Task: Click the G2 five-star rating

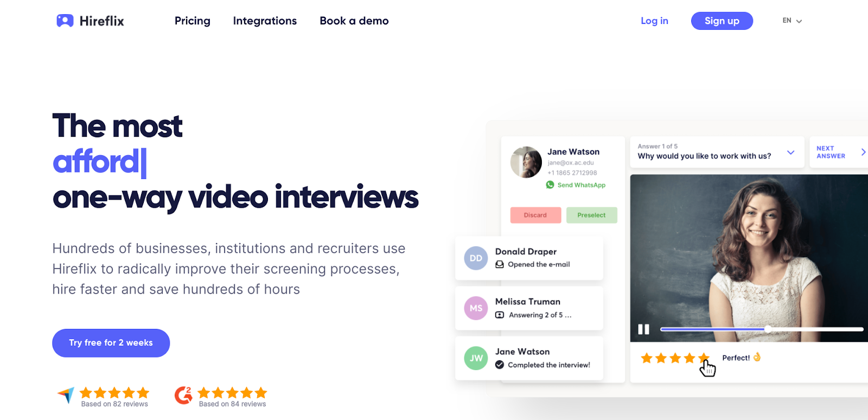Action: click(232, 393)
